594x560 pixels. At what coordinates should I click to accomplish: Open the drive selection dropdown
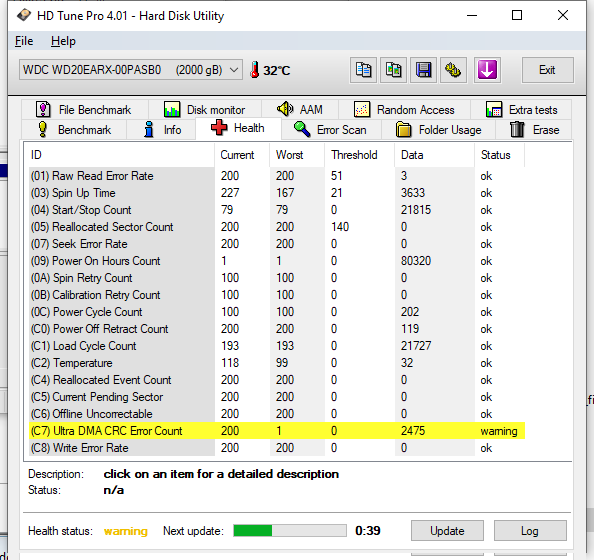point(131,70)
